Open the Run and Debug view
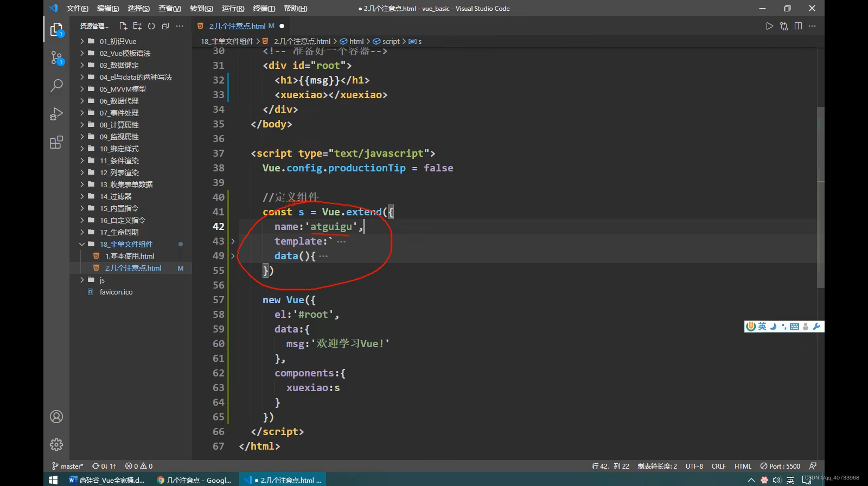Image resolution: width=868 pixels, height=486 pixels. 56,114
